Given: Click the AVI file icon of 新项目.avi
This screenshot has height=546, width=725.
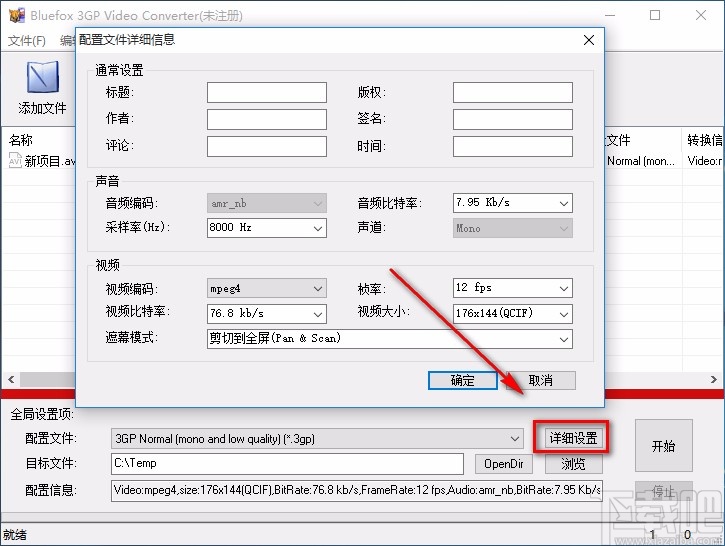Looking at the screenshot, I should [15, 160].
